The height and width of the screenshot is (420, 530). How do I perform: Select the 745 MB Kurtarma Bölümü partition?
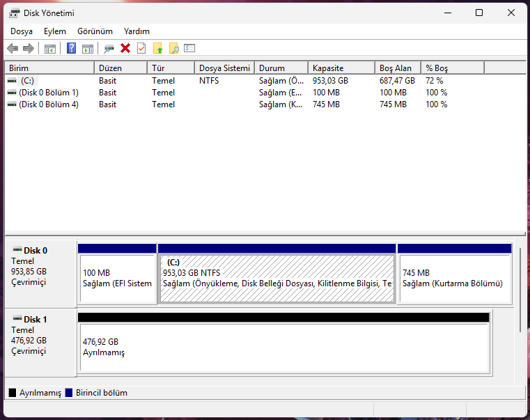pos(455,278)
